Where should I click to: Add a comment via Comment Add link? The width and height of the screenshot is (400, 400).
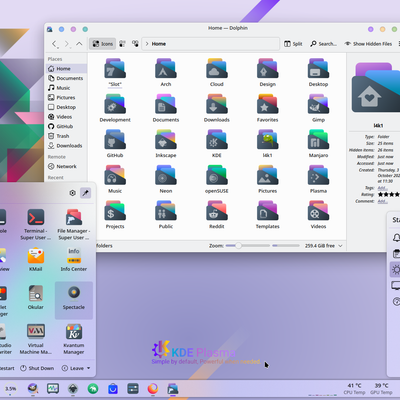(x=382, y=201)
